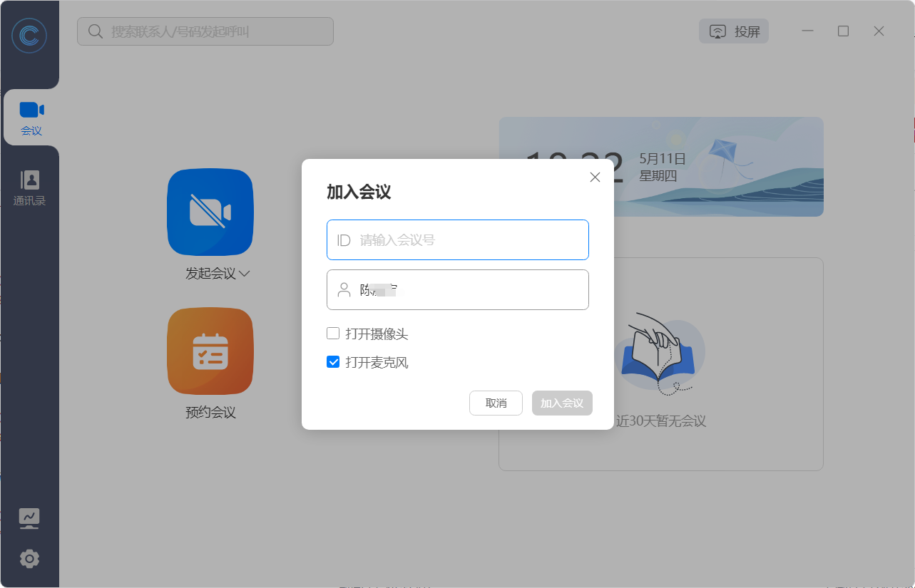Uncheck the 打开麦克风 checkbox

point(332,362)
